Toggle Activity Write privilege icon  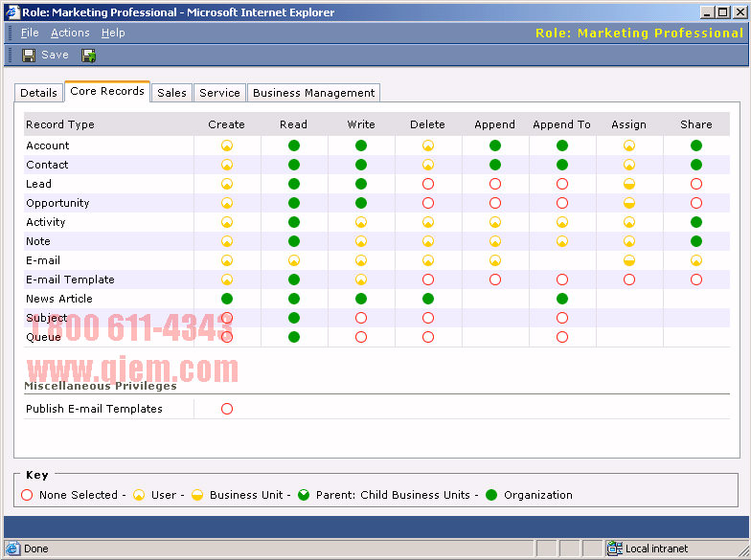pyautogui.click(x=361, y=222)
